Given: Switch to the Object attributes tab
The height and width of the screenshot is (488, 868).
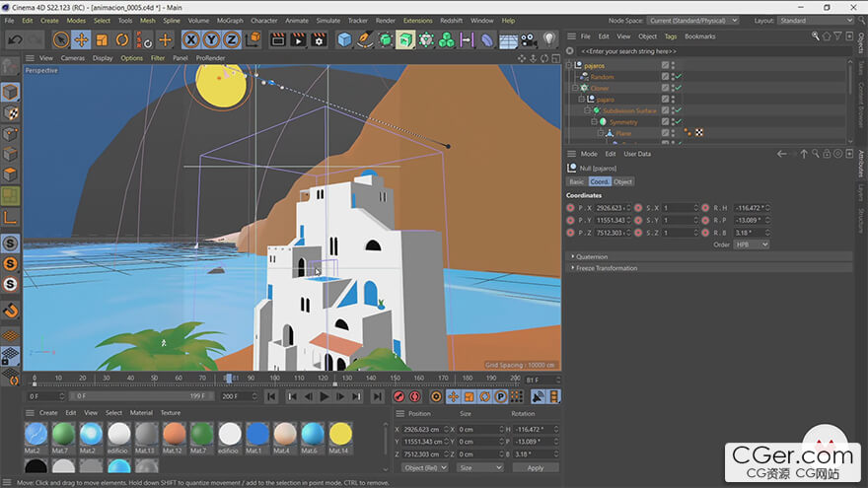Looking at the screenshot, I should pos(622,181).
